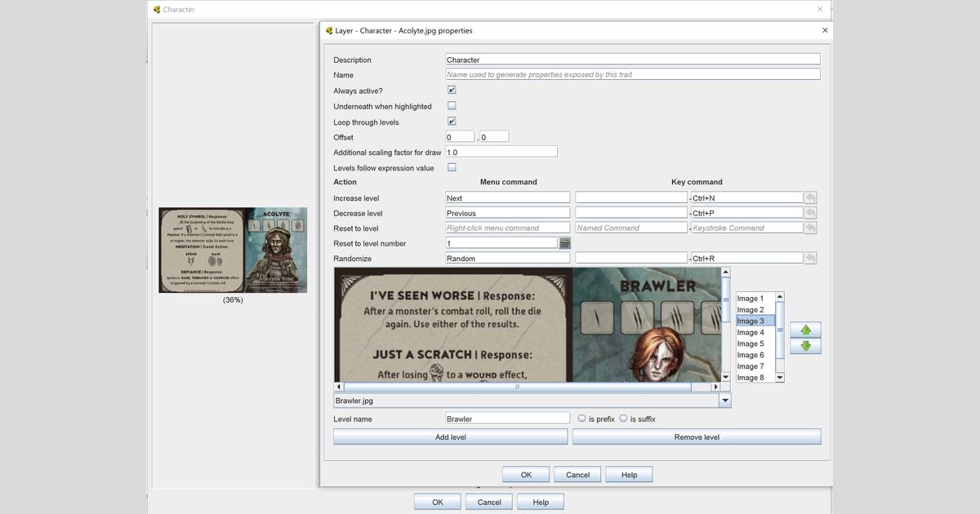Enable Underneath when highlighted
Image resolution: width=980 pixels, height=514 pixels.
[452, 105]
